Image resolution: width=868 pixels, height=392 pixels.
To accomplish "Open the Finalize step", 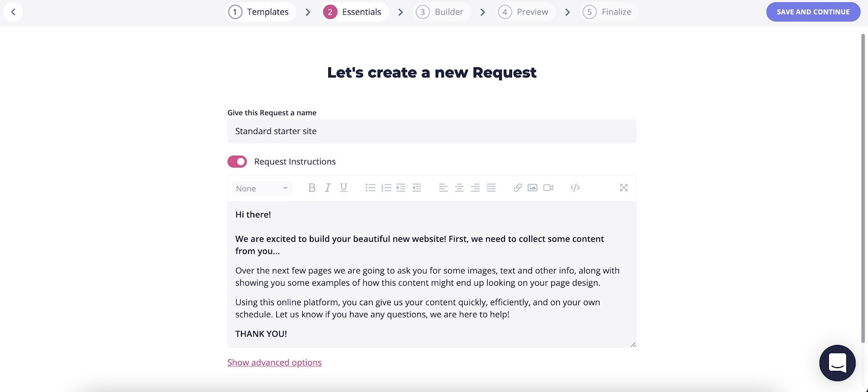I will (609, 12).
